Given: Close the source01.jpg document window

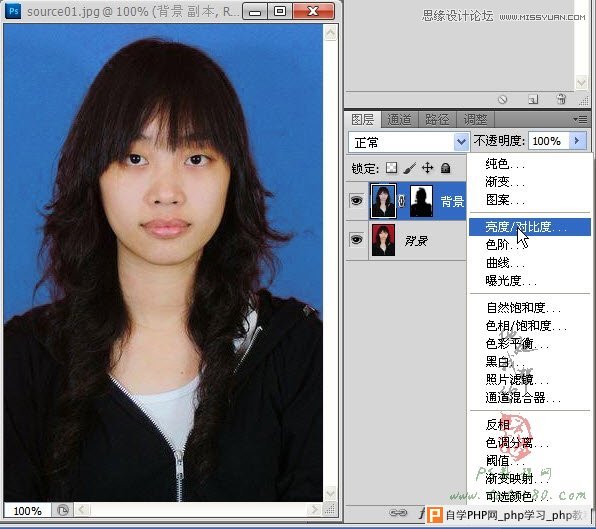Looking at the screenshot, I should click(x=314, y=11).
